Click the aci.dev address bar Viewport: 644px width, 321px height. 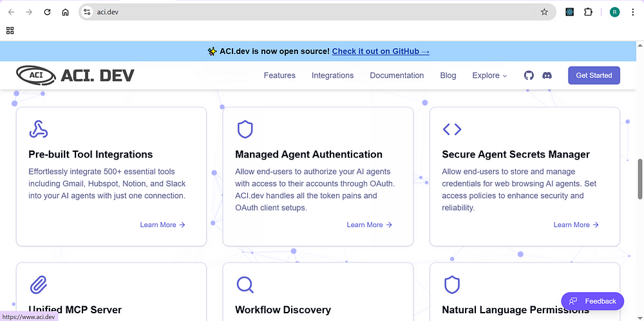tap(316, 12)
